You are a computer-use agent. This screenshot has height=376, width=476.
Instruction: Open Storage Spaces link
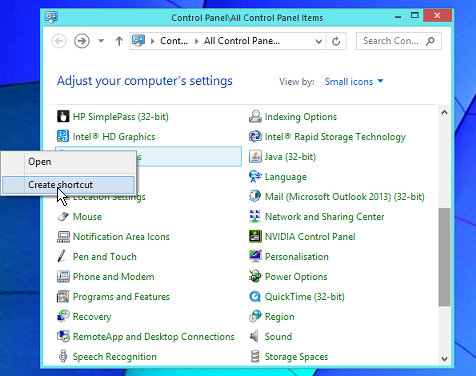tap(296, 357)
